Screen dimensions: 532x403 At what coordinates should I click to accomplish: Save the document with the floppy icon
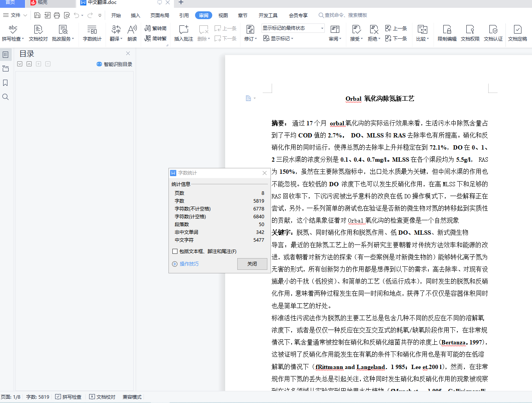tap(37, 15)
